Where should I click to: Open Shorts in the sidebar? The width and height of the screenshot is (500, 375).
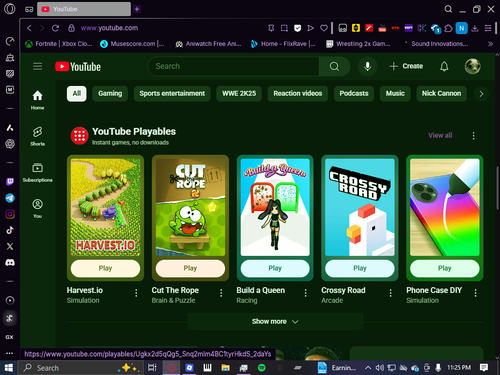point(37,136)
